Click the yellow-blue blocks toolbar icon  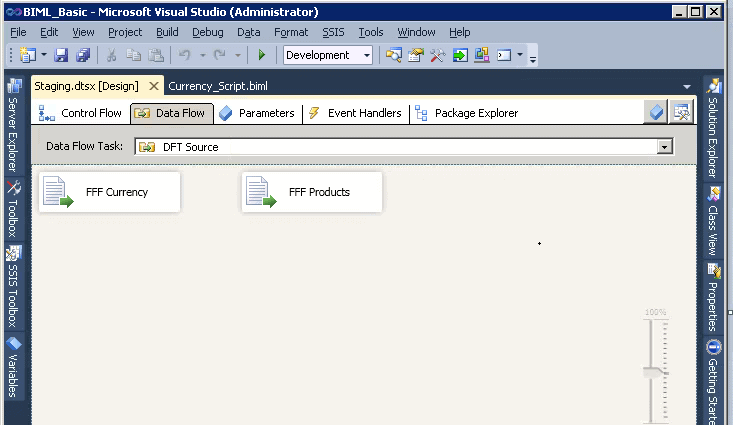[x=482, y=55]
